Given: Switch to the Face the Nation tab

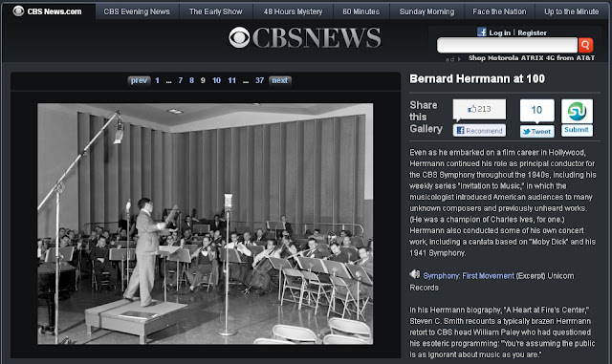Looking at the screenshot, I should pyautogui.click(x=499, y=11).
